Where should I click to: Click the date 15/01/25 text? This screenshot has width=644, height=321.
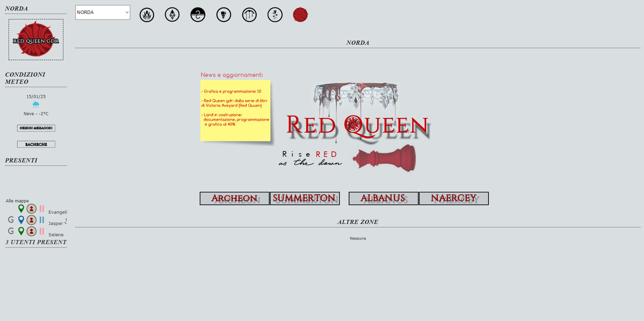coord(36,96)
